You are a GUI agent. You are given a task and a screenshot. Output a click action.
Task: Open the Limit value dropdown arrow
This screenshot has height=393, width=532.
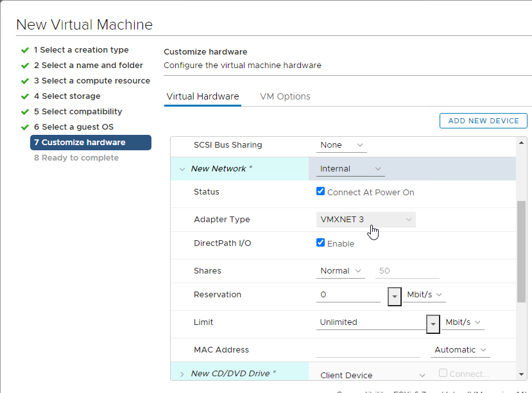pos(433,324)
